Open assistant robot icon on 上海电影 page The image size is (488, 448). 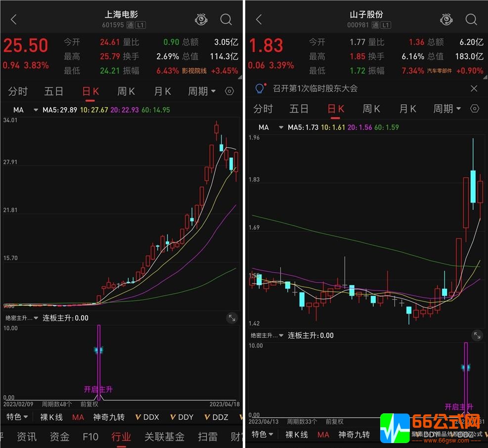click(201, 20)
